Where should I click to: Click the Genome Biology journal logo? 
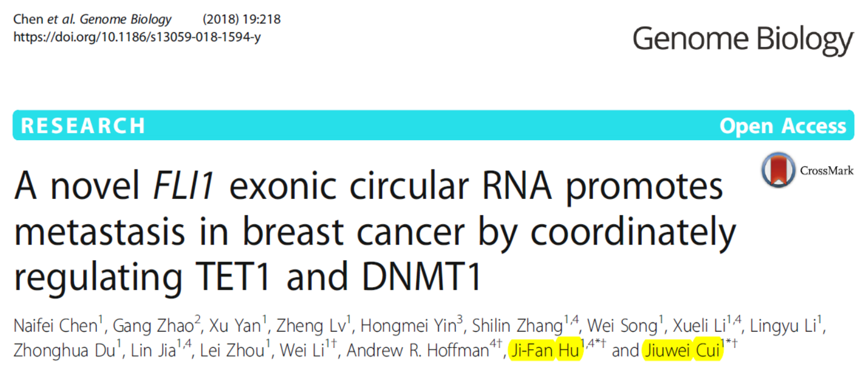742,40
